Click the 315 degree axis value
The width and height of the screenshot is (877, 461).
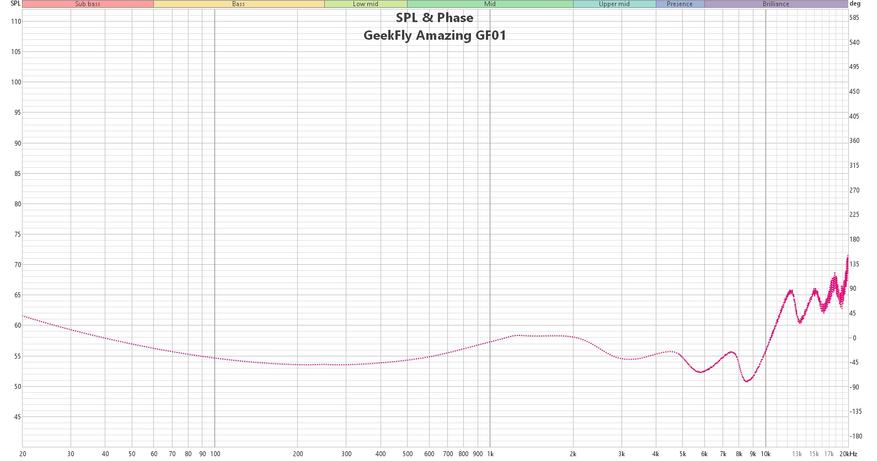(854, 166)
